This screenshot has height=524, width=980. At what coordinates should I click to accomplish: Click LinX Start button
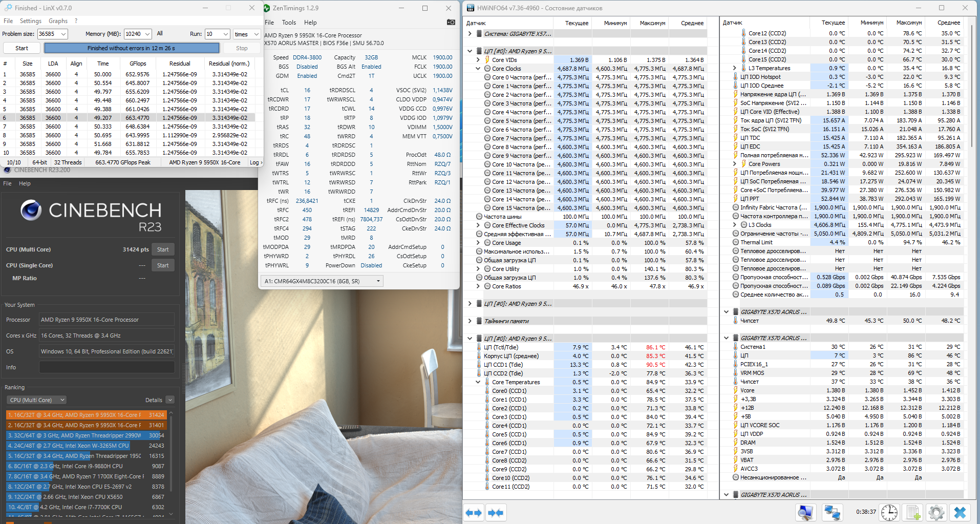tap(22, 48)
